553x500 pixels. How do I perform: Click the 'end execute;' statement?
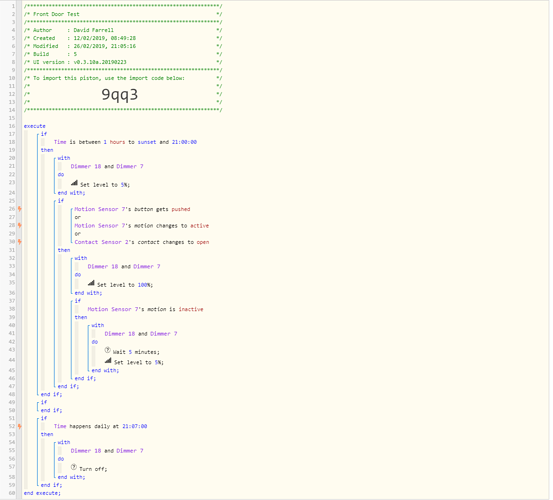coord(42,493)
